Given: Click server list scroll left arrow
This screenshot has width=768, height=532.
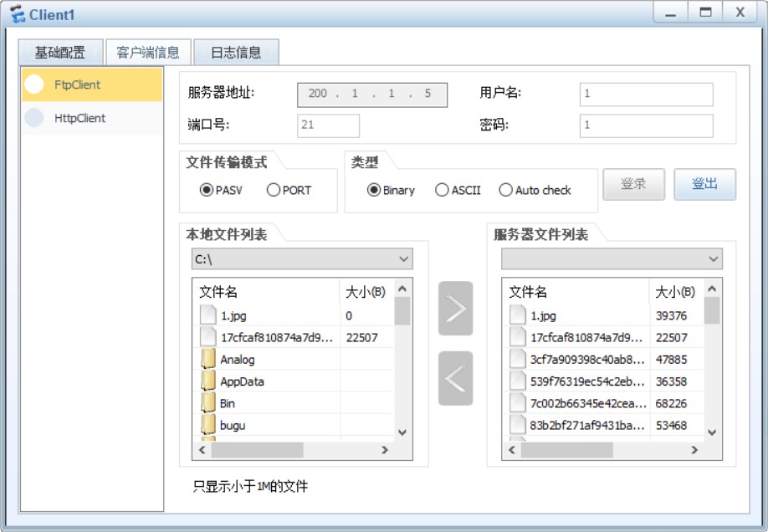Looking at the screenshot, I should (512, 450).
